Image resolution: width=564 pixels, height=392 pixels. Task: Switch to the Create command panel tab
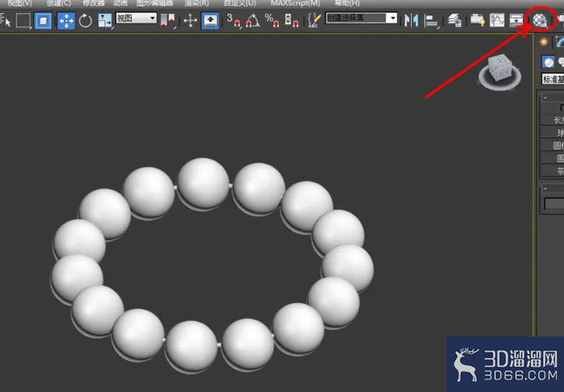[x=544, y=42]
